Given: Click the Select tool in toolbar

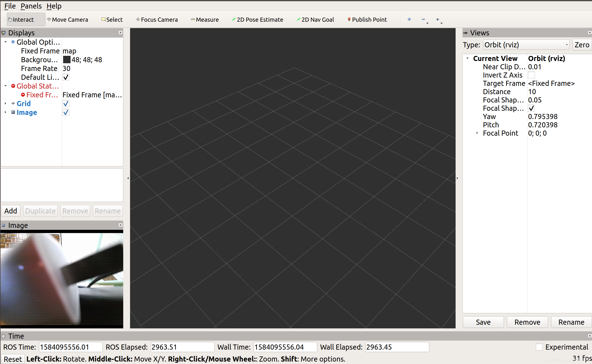Looking at the screenshot, I should [x=112, y=20].
